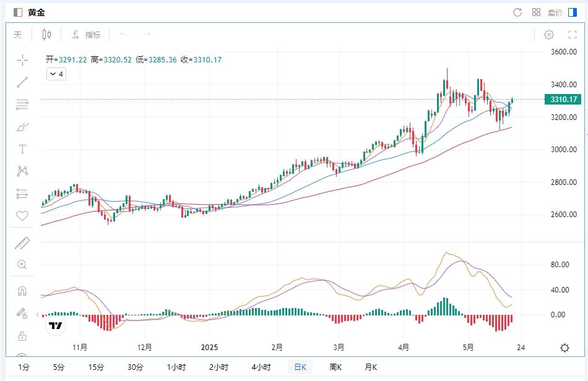The width and height of the screenshot is (588, 381).
Task: Add to favorites with heart icon
Action: pos(22,216)
